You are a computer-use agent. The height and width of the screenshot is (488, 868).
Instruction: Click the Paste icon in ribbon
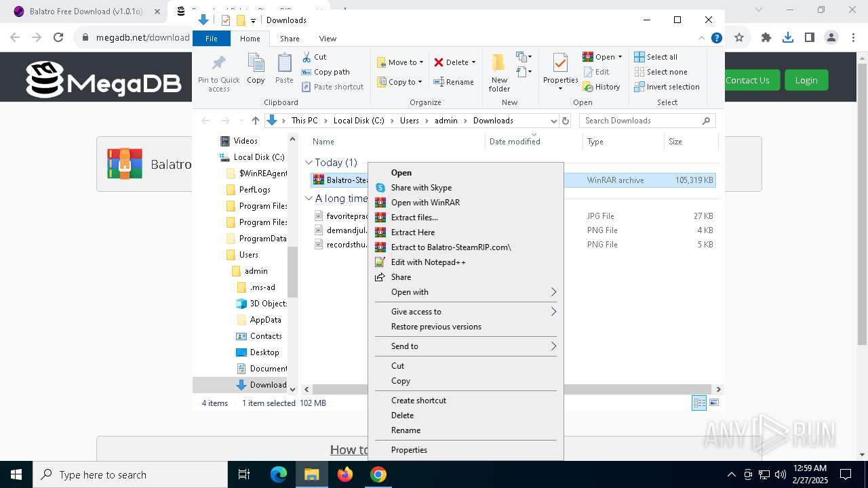click(284, 69)
